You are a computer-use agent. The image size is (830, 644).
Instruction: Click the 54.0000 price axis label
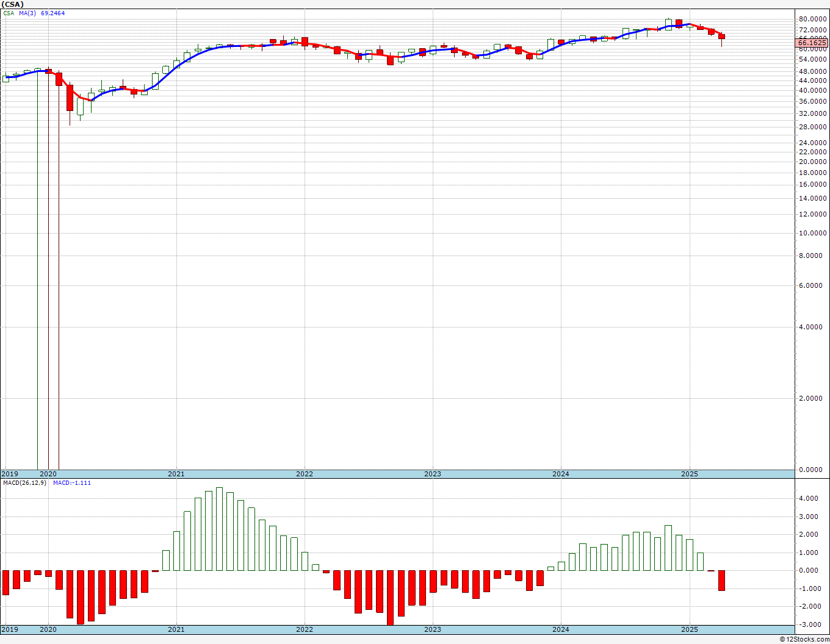[813, 59]
